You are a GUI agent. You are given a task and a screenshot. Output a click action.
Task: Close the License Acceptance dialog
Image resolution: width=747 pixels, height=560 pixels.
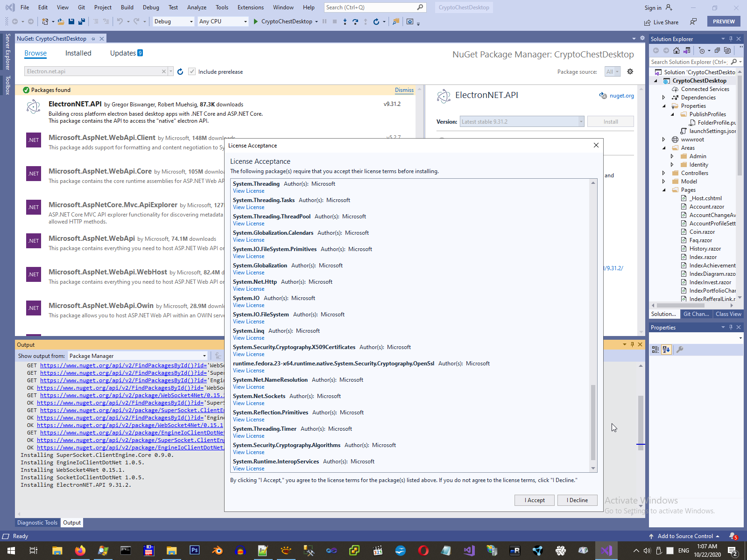point(596,145)
